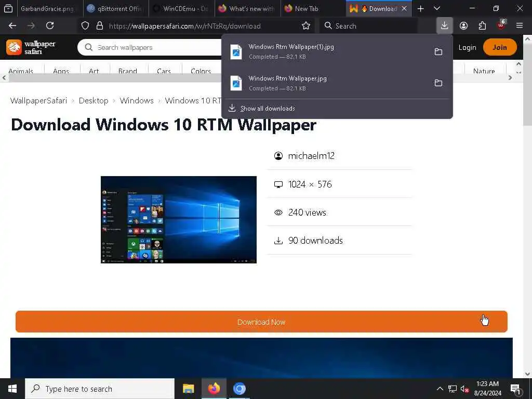Click the forward navigation arrow
The image size is (532, 399).
pos(31,26)
